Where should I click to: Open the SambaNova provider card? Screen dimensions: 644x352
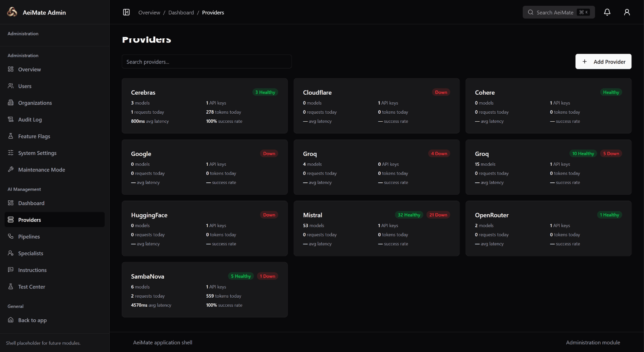[205, 290]
